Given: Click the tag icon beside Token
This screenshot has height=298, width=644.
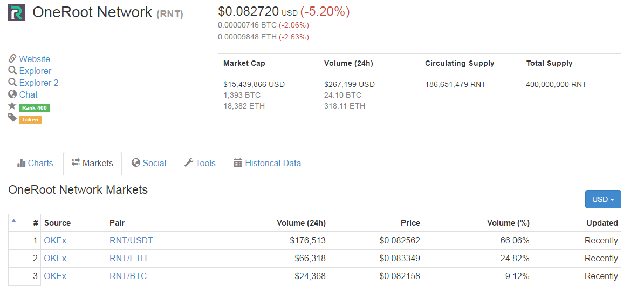Looking at the screenshot, I should click(12, 118).
